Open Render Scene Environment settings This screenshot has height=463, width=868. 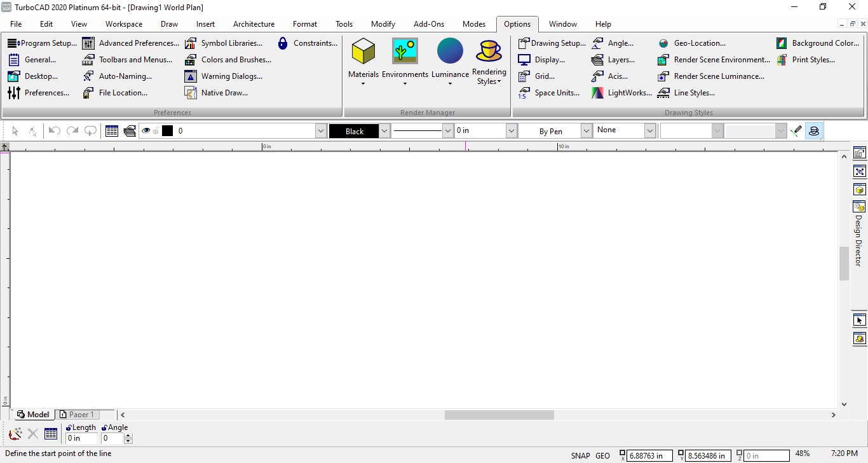pyautogui.click(x=714, y=60)
